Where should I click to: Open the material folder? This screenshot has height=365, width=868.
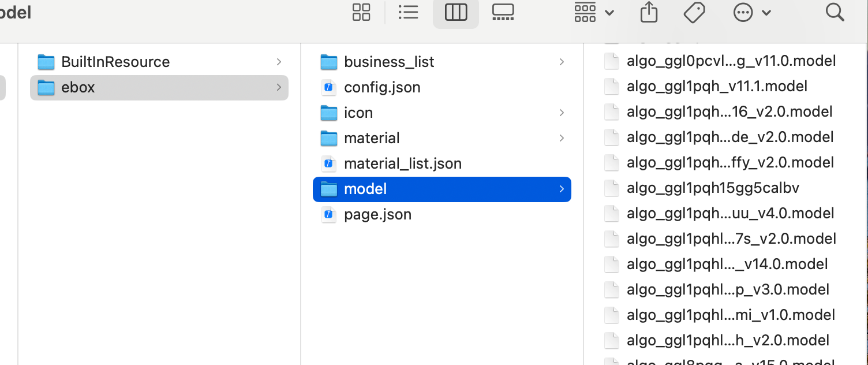pyautogui.click(x=372, y=138)
